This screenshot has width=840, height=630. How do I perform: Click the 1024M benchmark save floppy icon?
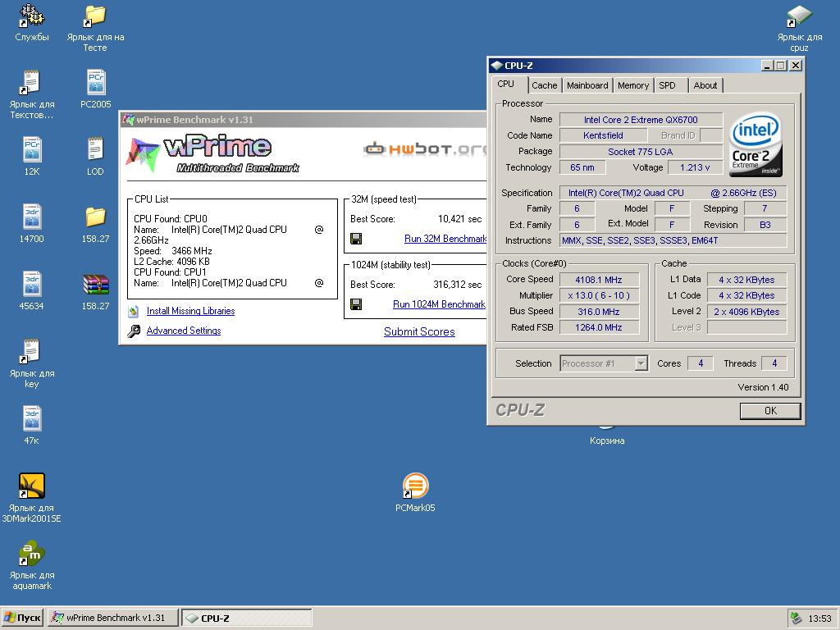356,304
